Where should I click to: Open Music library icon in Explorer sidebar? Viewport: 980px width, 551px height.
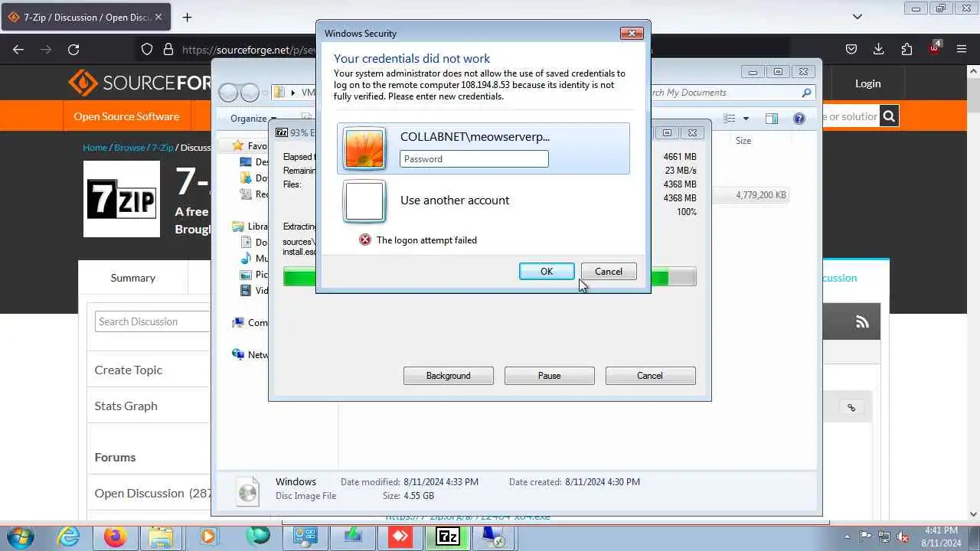(x=246, y=259)
